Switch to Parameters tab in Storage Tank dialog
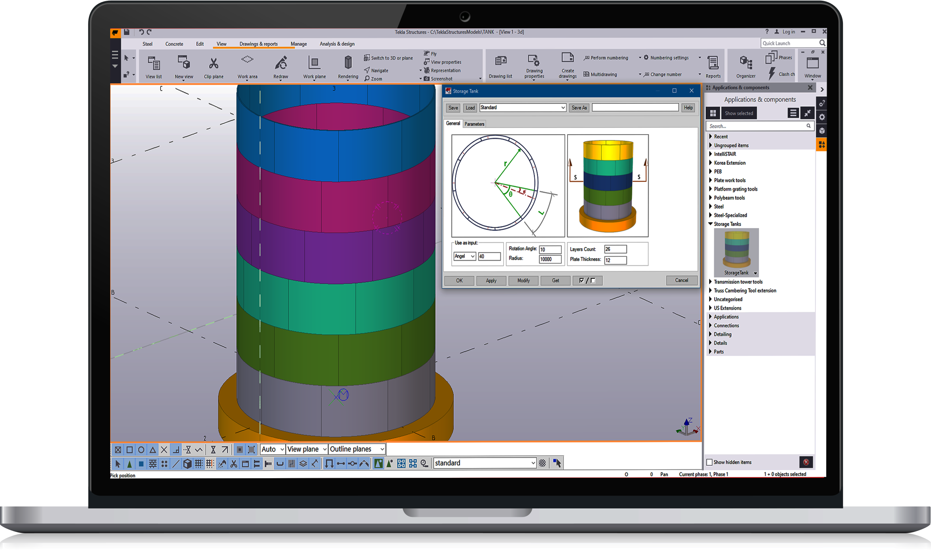 [474, 124]
